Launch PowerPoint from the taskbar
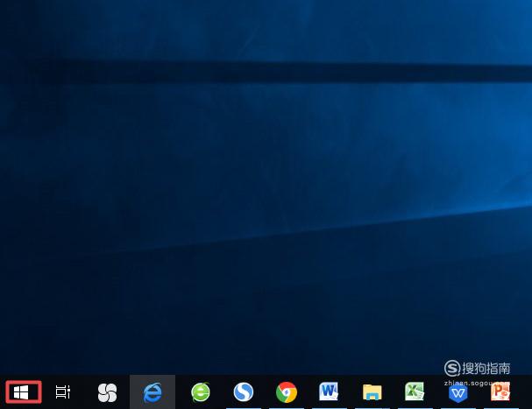Viewport: 532px width, 409px height. pyautogui.click(x=500, y=391)
